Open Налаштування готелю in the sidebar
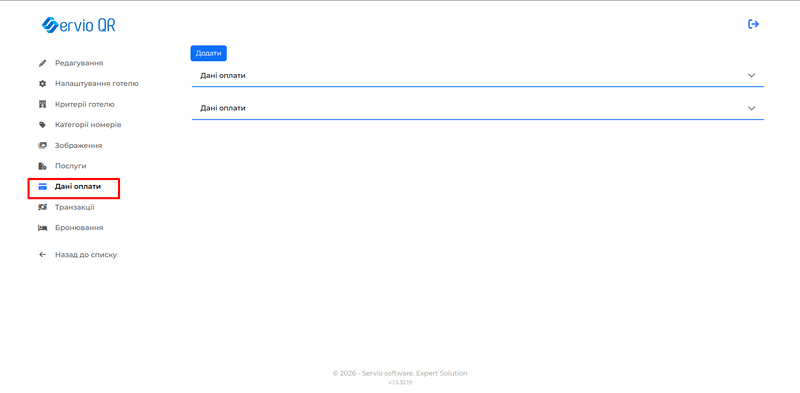Image resolution: width=800 pixels, height=393 pixels. tap(96, 84)
